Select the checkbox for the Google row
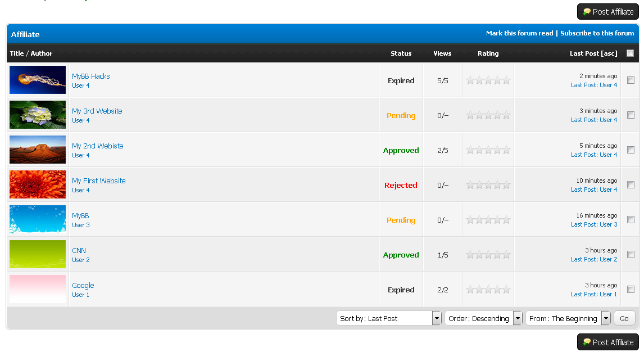 click(631, 290)
